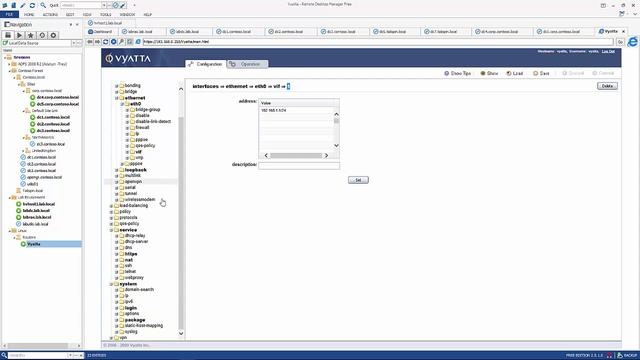The height and width of the screenshot is (360, 640).
Task: Click the embedded browser refresh icon
Action: point(106,42)
